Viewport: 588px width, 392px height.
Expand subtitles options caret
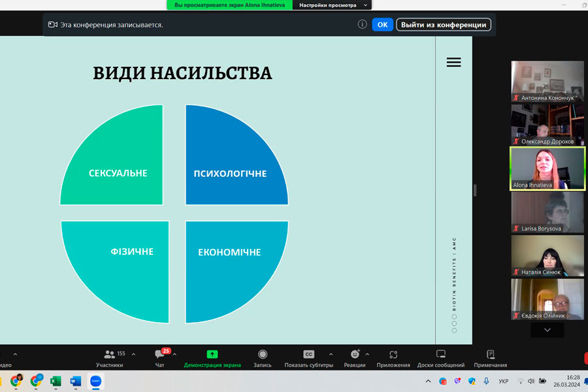[331, 354]
